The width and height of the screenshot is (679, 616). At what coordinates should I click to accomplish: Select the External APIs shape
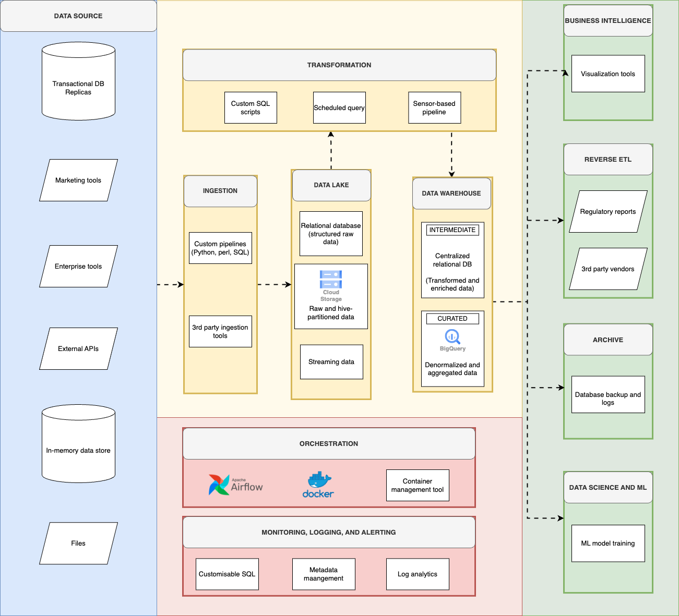coord(78,348)
